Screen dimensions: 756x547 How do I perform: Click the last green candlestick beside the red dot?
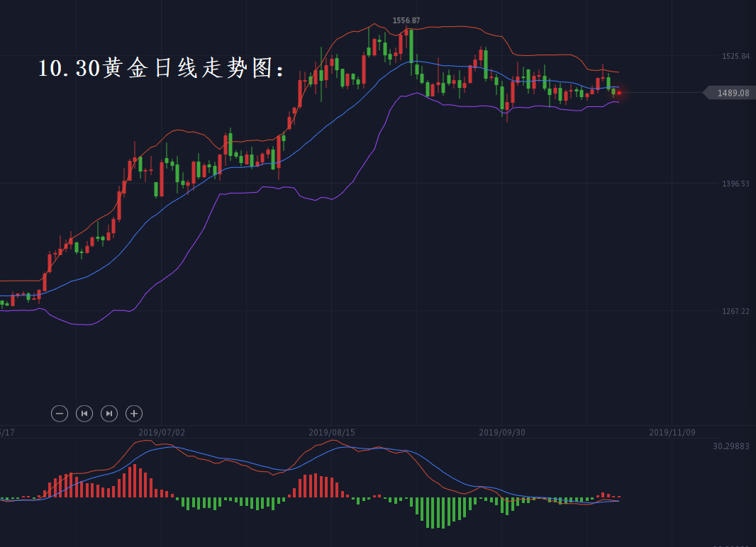pyautogui.click(x=613, y=91)
